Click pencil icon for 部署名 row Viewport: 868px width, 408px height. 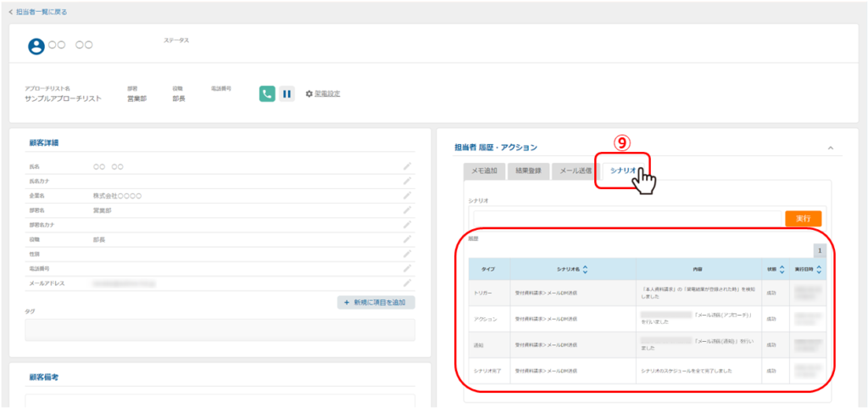(x=408, y=210)
